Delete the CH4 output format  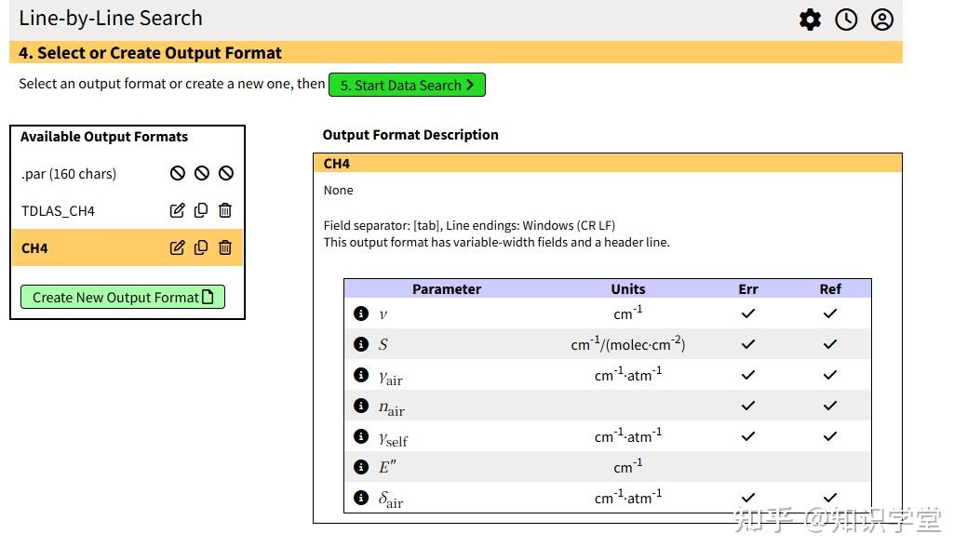tap(225, 247)
